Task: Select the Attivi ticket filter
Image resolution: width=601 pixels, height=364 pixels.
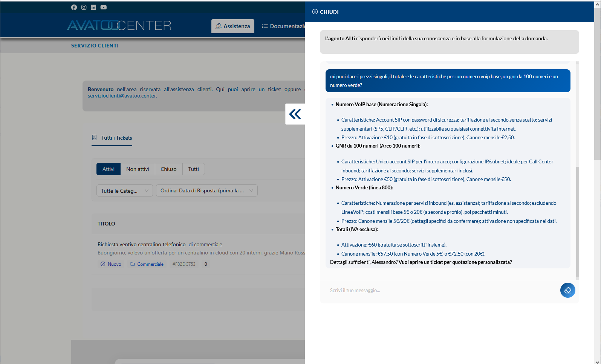Action: 109,169
